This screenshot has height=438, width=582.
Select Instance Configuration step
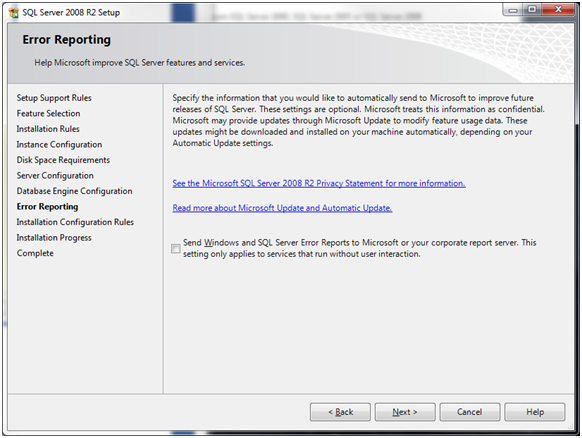point(59,144)
